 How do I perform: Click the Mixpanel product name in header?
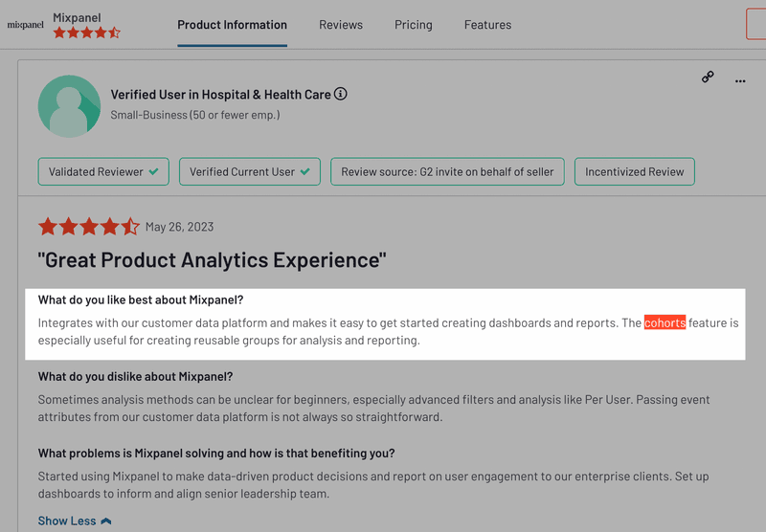pyautogui.click(x=78, y=17)
